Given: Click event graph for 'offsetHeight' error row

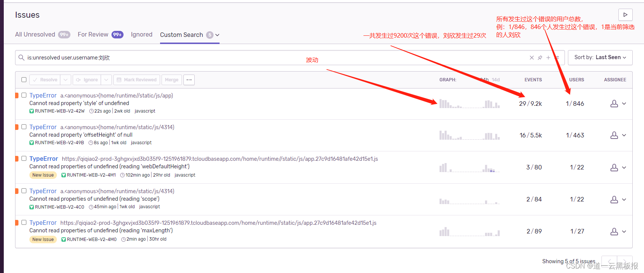Looking at the screenshot, I should [470, 135].
